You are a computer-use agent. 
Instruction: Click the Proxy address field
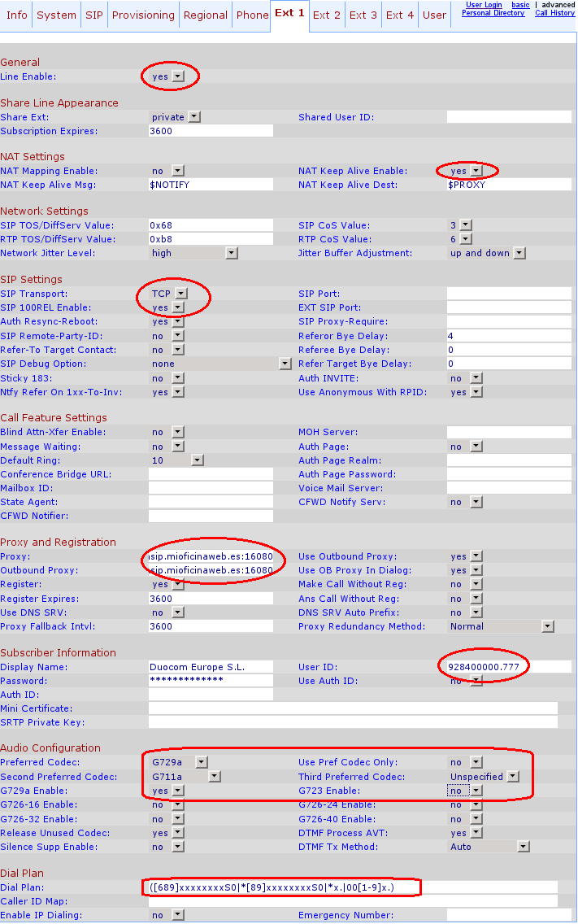[211, 557]
